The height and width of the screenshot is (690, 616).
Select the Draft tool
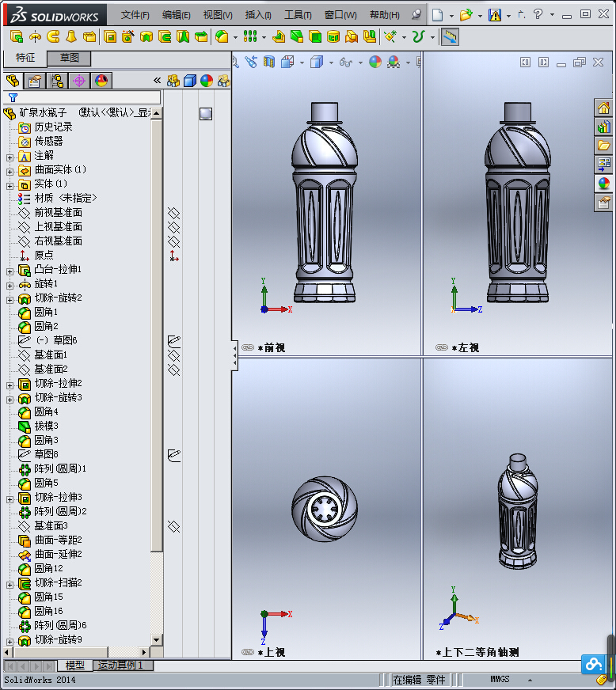(297, 37)
